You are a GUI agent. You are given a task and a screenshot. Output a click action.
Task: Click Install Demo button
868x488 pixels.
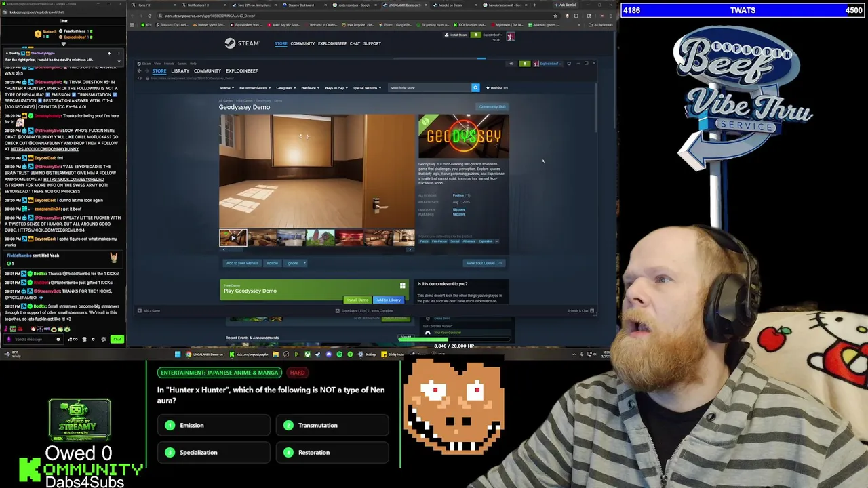coord(357,300)
